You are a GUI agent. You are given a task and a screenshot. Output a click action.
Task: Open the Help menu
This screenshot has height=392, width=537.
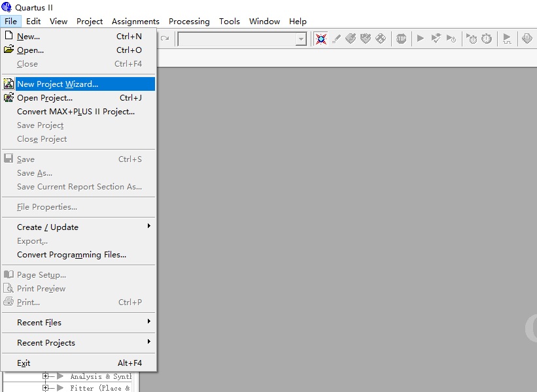tap(298, 21)
